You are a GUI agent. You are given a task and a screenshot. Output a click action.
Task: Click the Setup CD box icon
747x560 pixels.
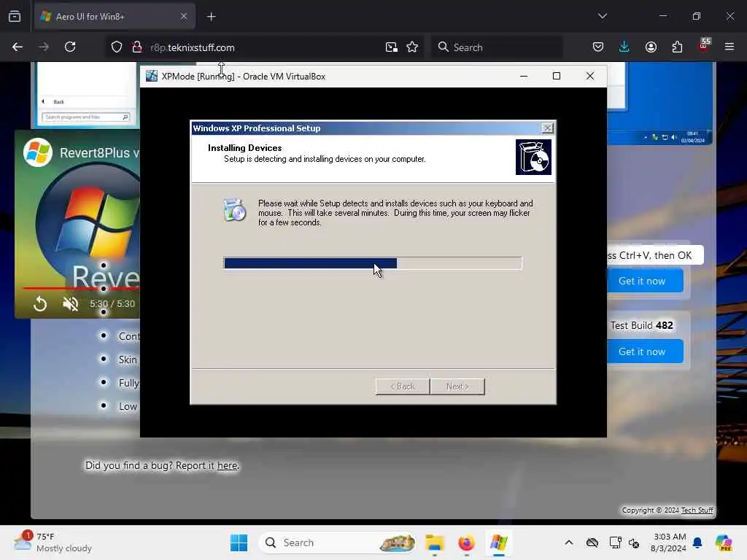coord(533,157)
